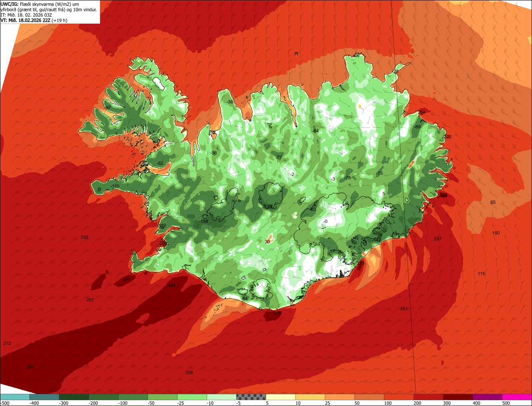Click the value 115 in the eastern sea
This screenshot has height=406, width=532.
point(481,274)
